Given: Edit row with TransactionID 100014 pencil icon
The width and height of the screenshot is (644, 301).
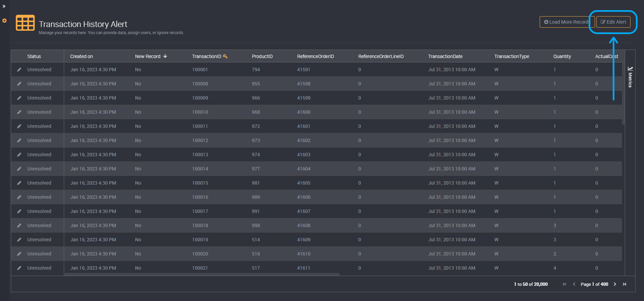Looking at the screenshot, I should [19, 169].
